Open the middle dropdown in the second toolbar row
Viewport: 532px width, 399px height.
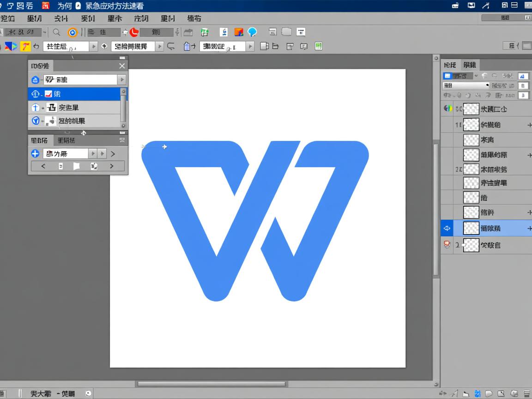click(x=159, y=46)
